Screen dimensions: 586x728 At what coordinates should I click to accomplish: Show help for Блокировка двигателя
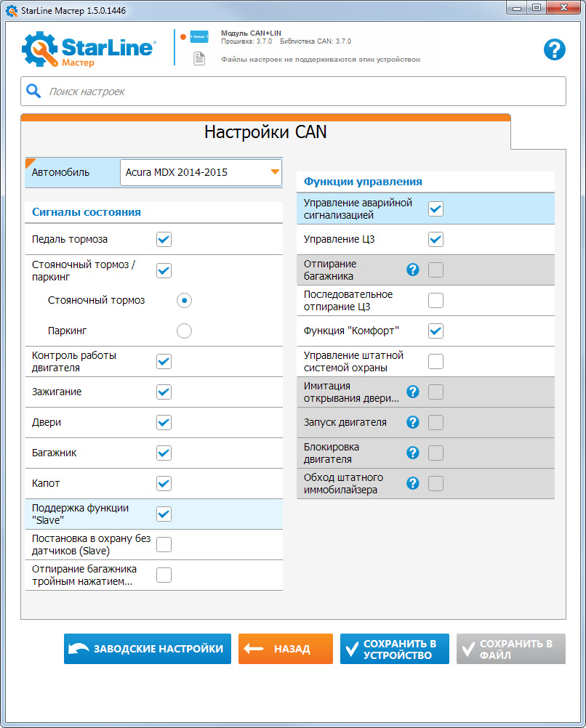tap(413, 453)
